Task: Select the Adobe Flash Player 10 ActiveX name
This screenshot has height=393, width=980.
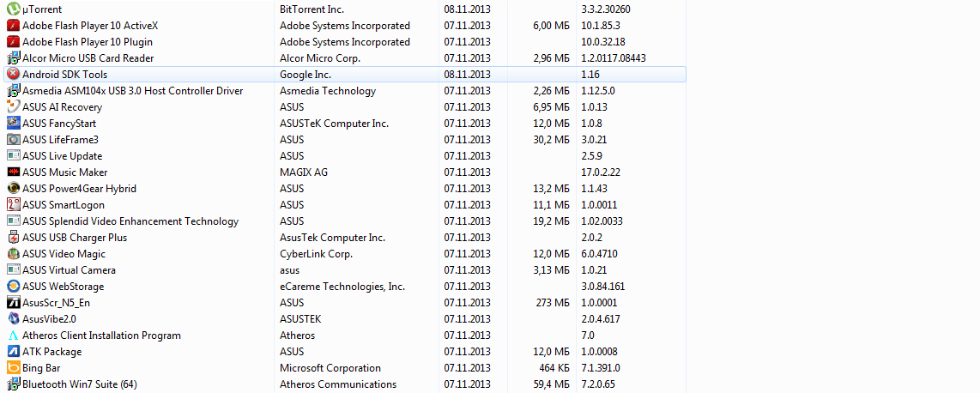Action: click(x=90, y=26)
